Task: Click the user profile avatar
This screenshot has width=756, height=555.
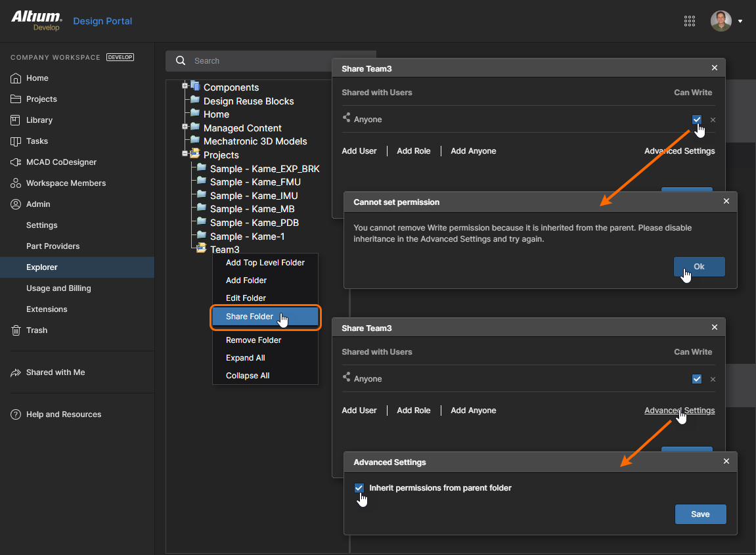Action: coord(721,21)
